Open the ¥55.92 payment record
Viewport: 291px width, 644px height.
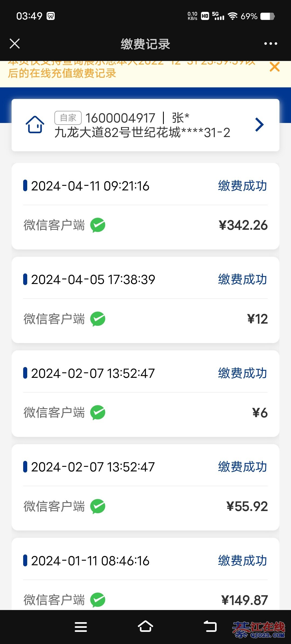[145, 487]
